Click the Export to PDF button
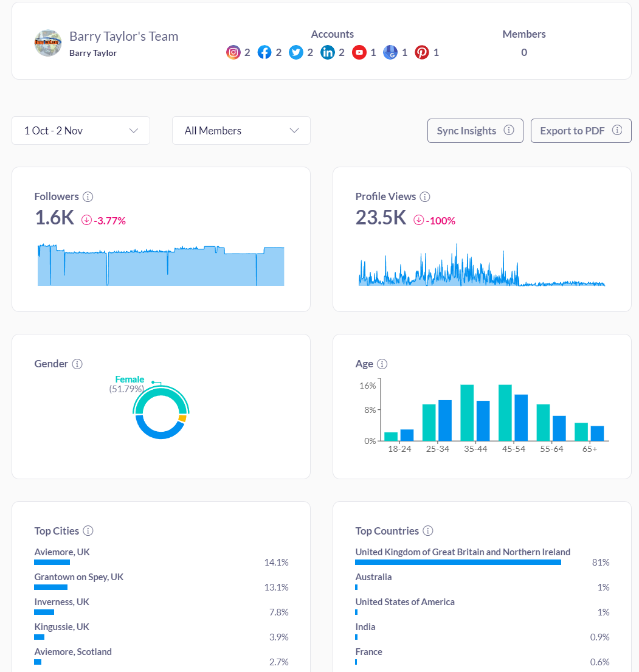Viewport: 639px width, 672px height. [581, 131]
